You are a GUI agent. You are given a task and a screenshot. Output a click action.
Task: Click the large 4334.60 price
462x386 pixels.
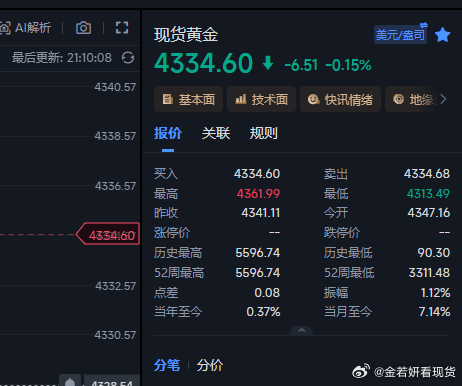point(204,63)
